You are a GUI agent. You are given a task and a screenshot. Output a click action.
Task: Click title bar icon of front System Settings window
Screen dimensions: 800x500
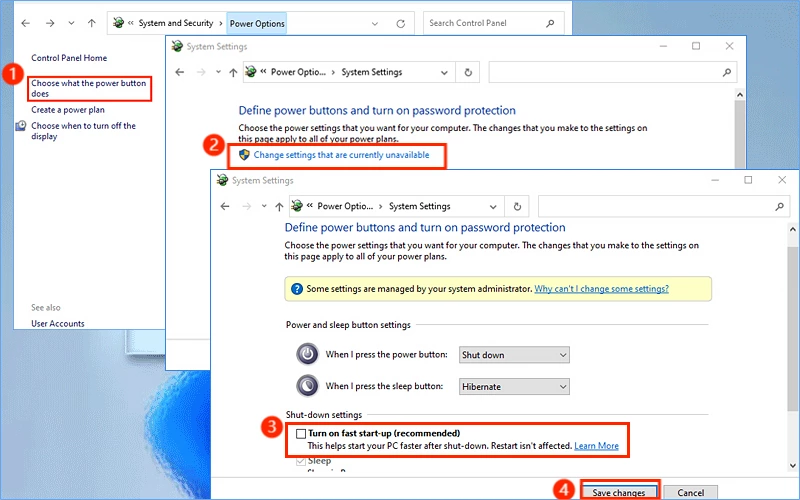[x=222, y=180]
